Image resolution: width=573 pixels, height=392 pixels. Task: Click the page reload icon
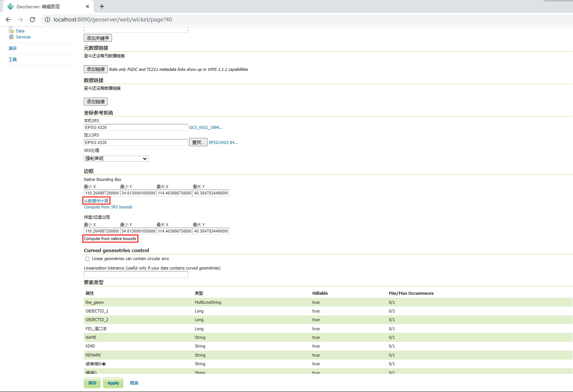pyautogui.click(x=32, y=19)
